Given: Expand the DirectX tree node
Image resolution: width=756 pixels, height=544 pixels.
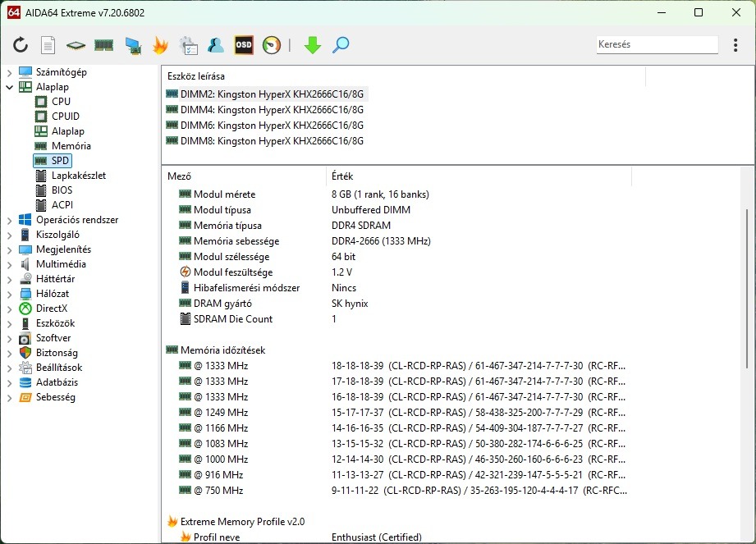Looking at the screenshot, I should (x=9, y=309).
